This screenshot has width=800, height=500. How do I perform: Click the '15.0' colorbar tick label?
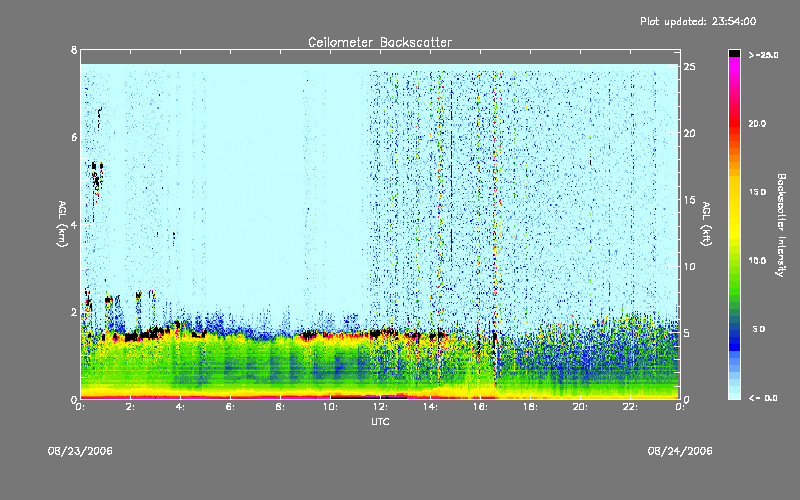pyautogui.click(x=757, y=192)
